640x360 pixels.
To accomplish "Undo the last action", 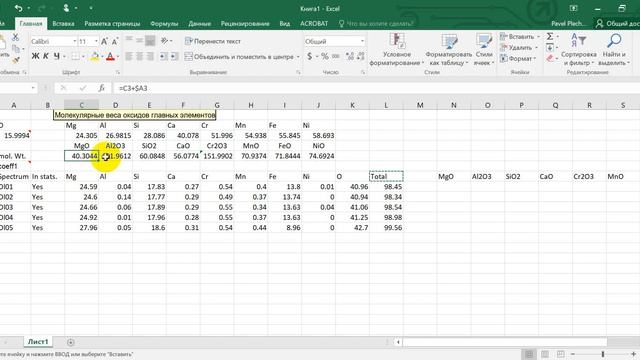I will click(x=18, y=8).
